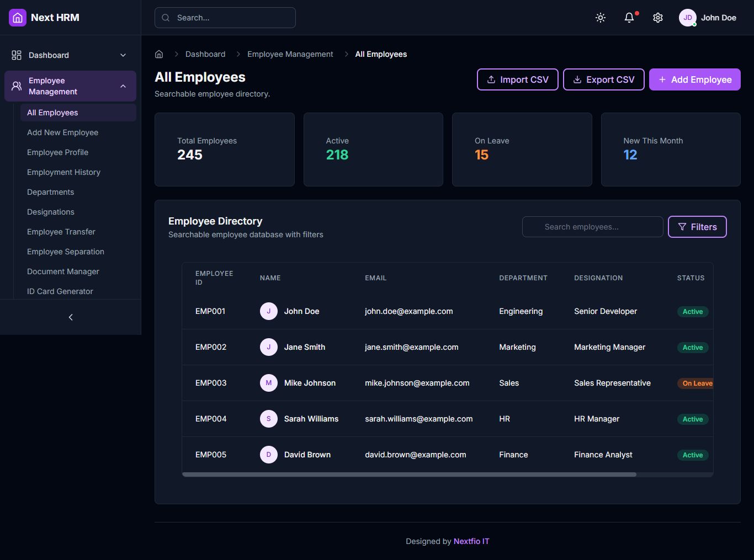Click the breadcrumb home icon
The width and height of the screenshot is (754, 560).
pos(159,54)
